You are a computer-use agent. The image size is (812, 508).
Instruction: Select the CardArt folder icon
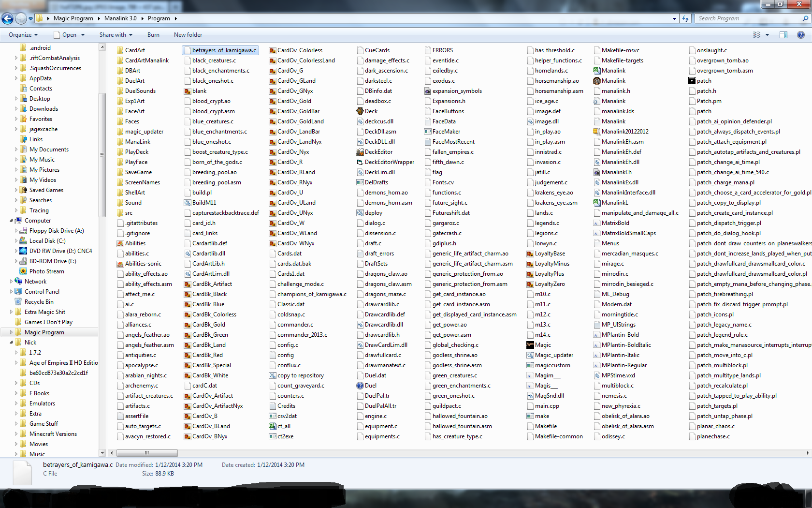point(120,50)
